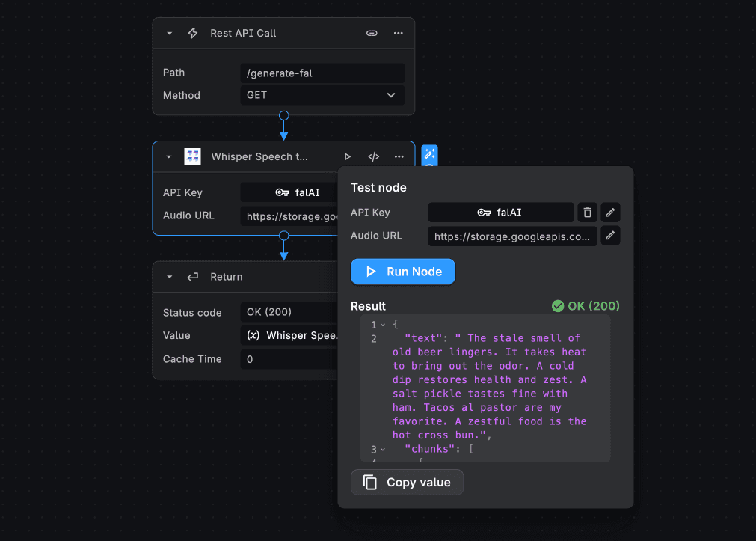Edit the Audio URL in the Test node panel
Viewport: 756px width, 541px height.
[x=610, y=236]
